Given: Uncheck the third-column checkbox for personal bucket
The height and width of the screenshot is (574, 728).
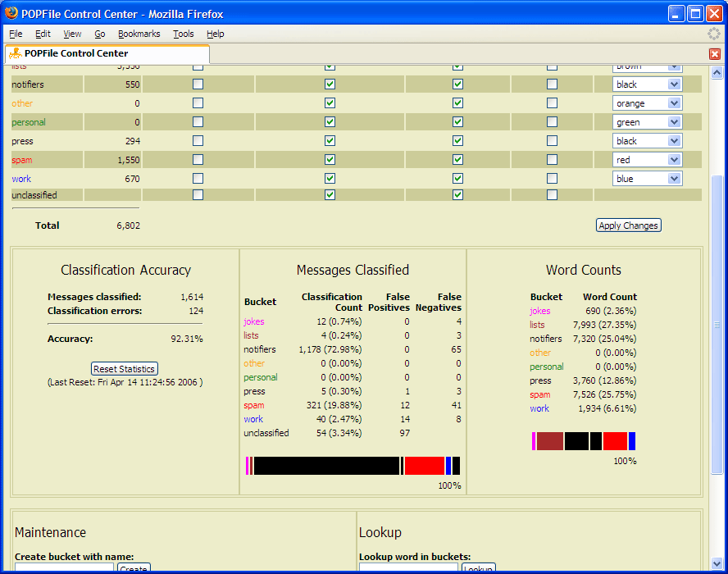Looking at the screenshot, I should [x=457, y=121].
